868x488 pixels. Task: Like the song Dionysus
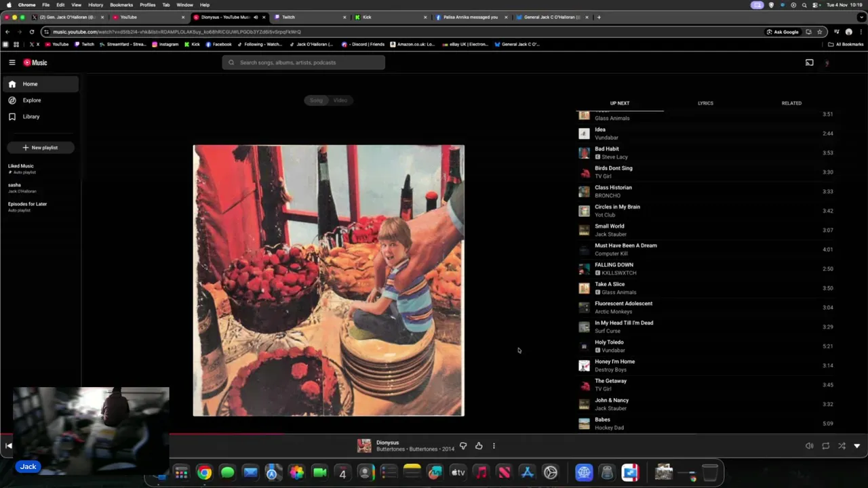[479, 446]
